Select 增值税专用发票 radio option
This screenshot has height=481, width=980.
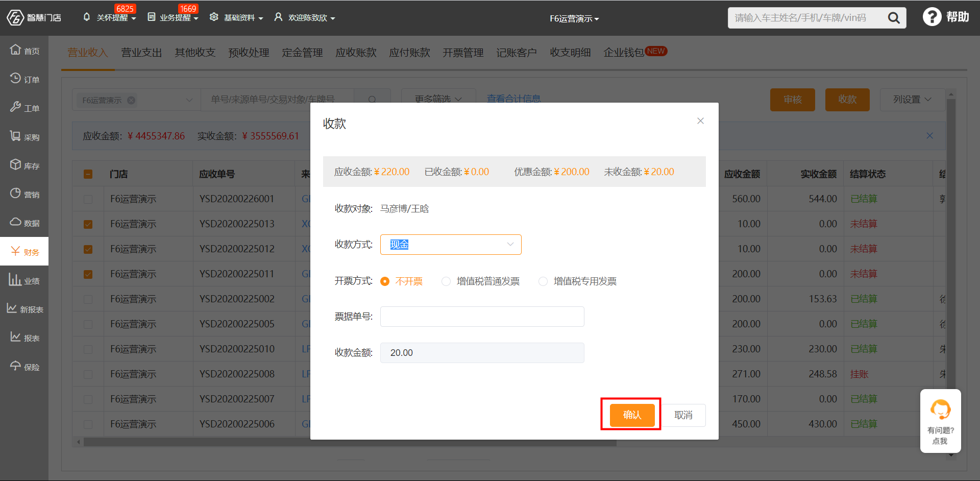[543, 281]
